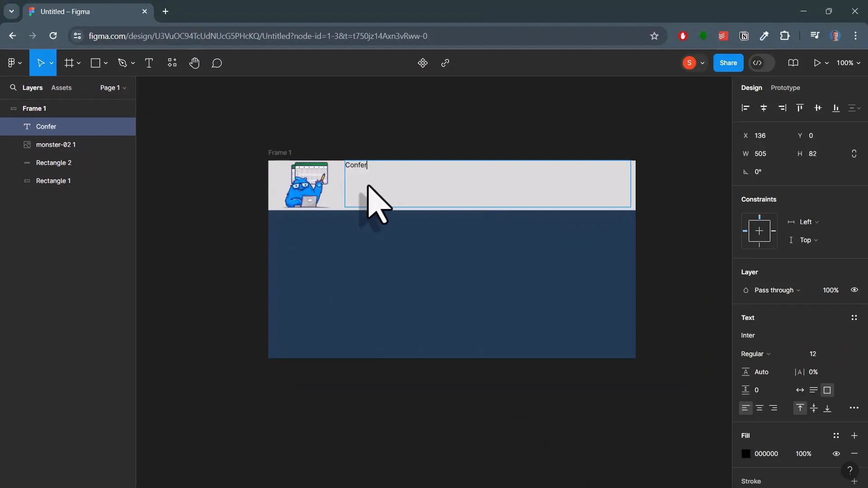Select the Rectangle 2 layer
Viewport: 868px width, 488px height.
[54, 163]
